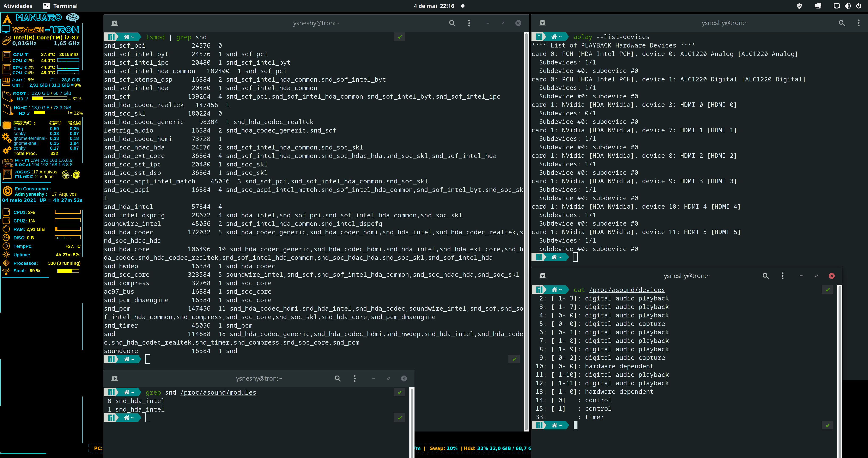Open menu in the cat devices terminal

pyautogui.click(x=782, y=276)
